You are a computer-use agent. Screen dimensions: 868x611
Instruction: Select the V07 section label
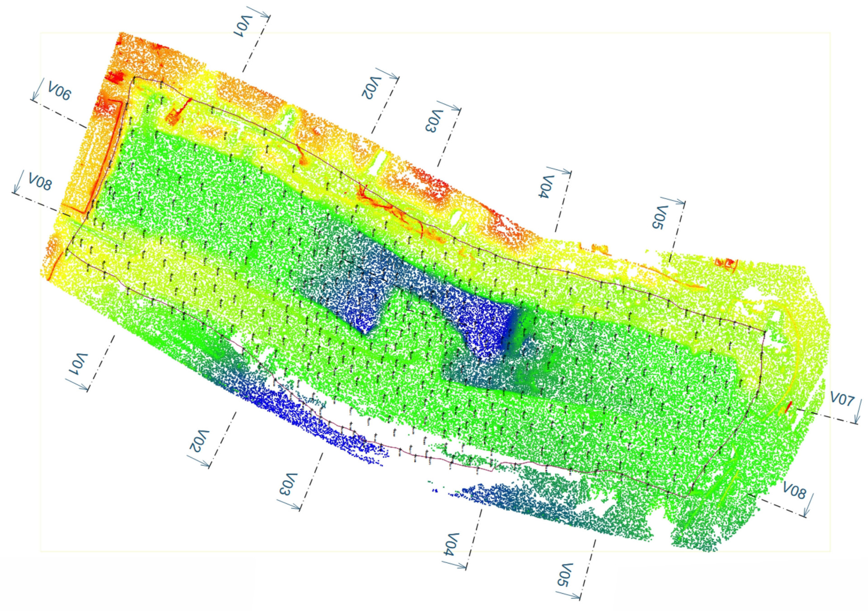pos(842,399)
